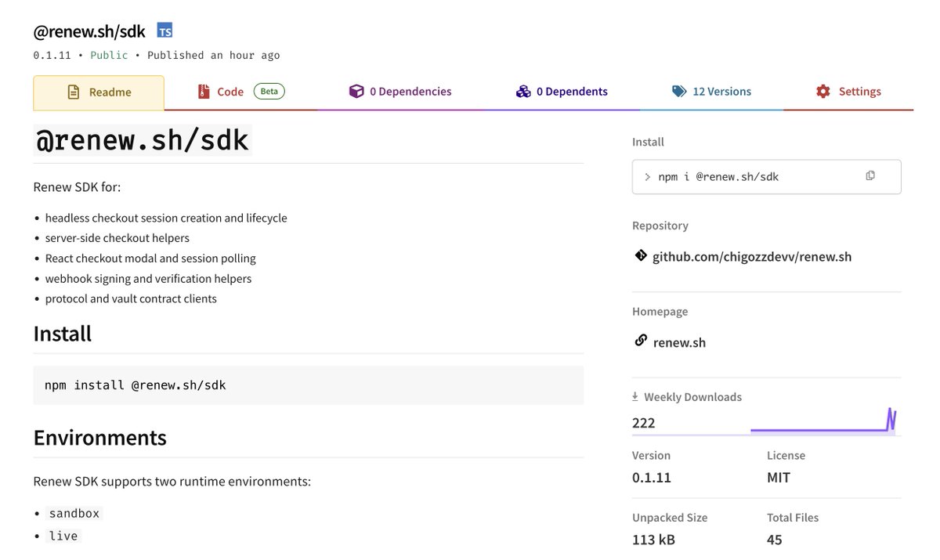Viewport: 940px width, 560px height.
Task: Click the version value 0.1.11 in sidebar
Action: 652,478
